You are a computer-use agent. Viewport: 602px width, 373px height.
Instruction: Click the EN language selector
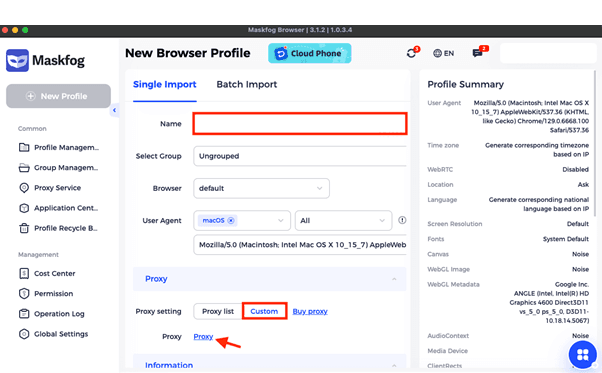[x=443, y=53]
